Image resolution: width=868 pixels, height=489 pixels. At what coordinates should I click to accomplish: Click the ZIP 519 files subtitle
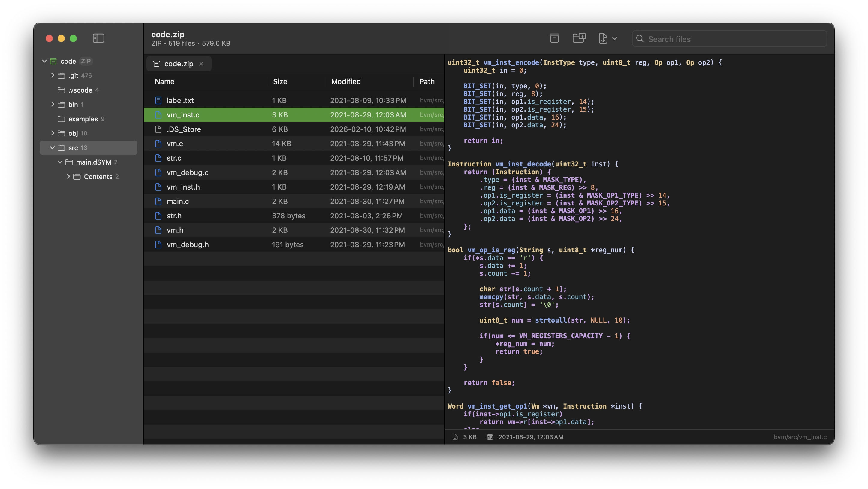coord(191,44)
